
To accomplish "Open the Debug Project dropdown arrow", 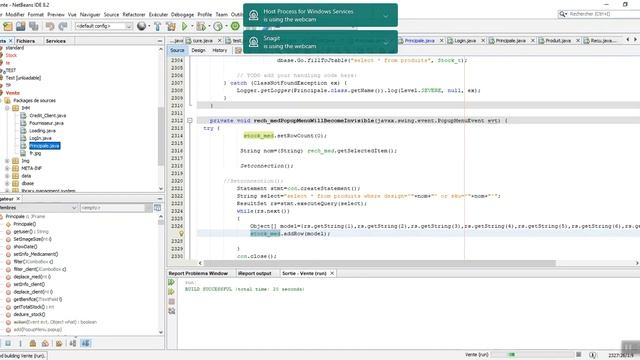I will (209, 26).
